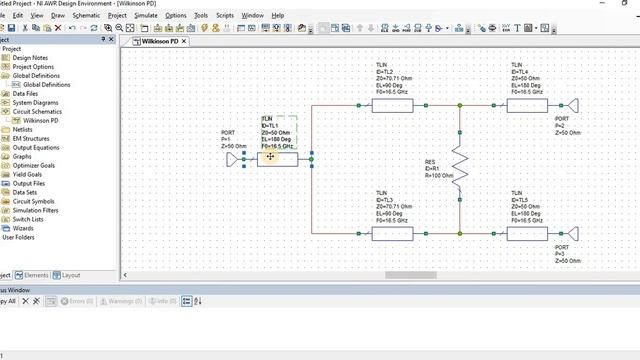
Task: Select Design Notes in project tree
Action: tap(30, 58)
